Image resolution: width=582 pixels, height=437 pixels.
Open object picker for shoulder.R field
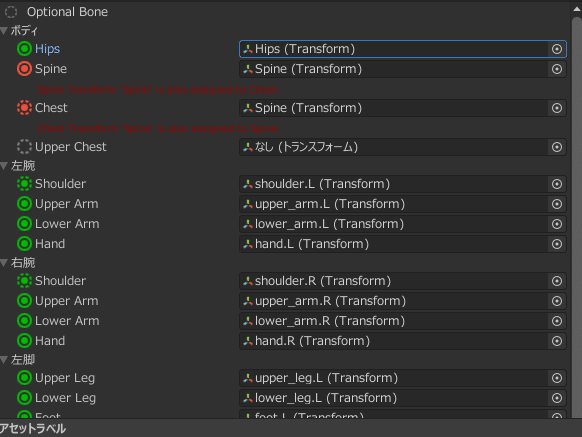click(557, 281)
